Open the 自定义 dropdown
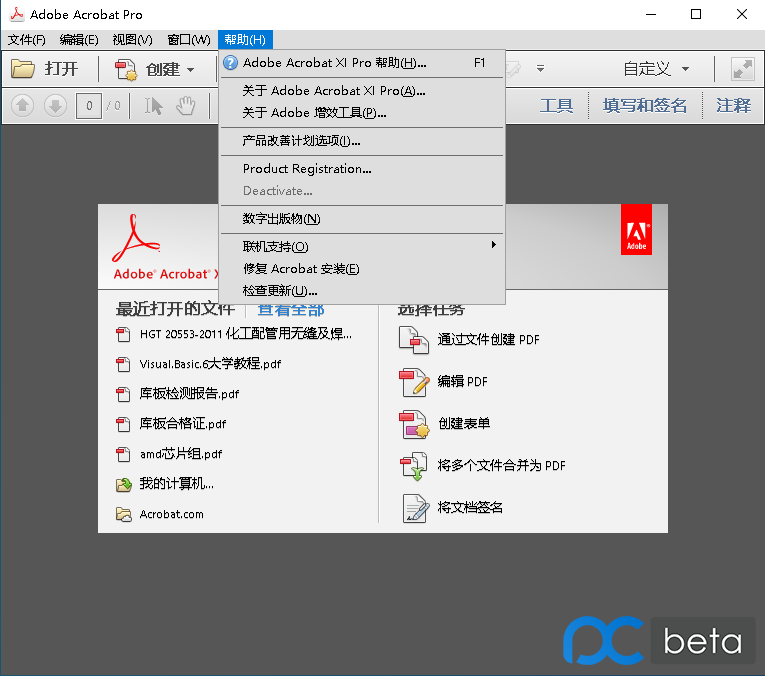 [x=656, y=69]
